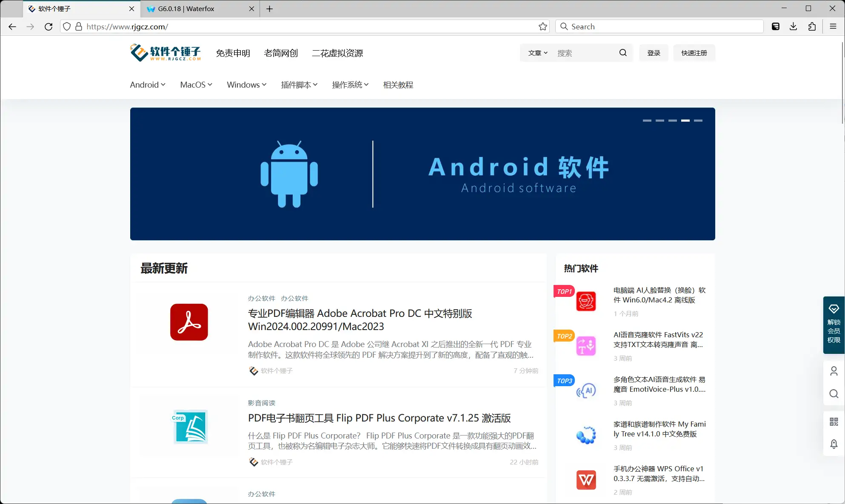Click the 影音阅读 category tag
Screen dimensions: 845x504
coord(262,403)
